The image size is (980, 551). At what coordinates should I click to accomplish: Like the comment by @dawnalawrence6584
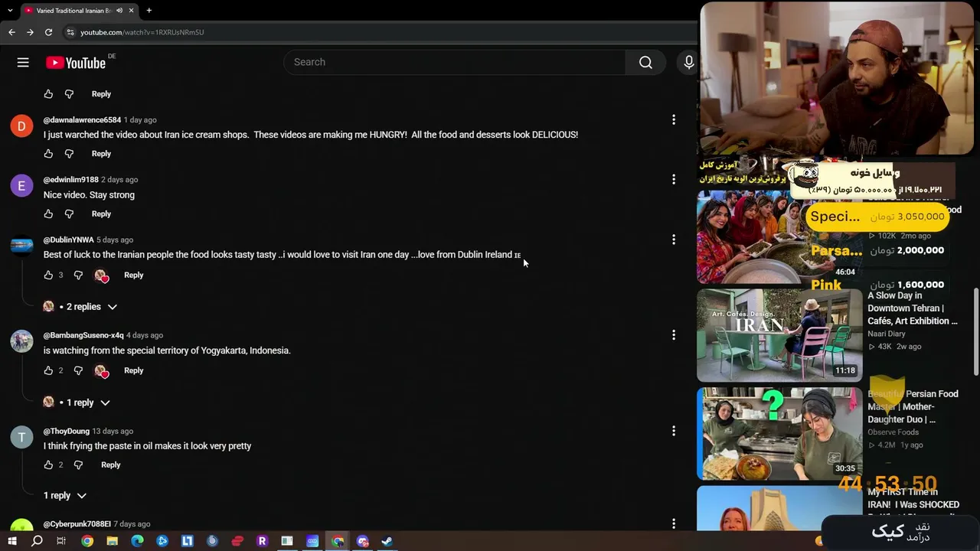(48, 154)
